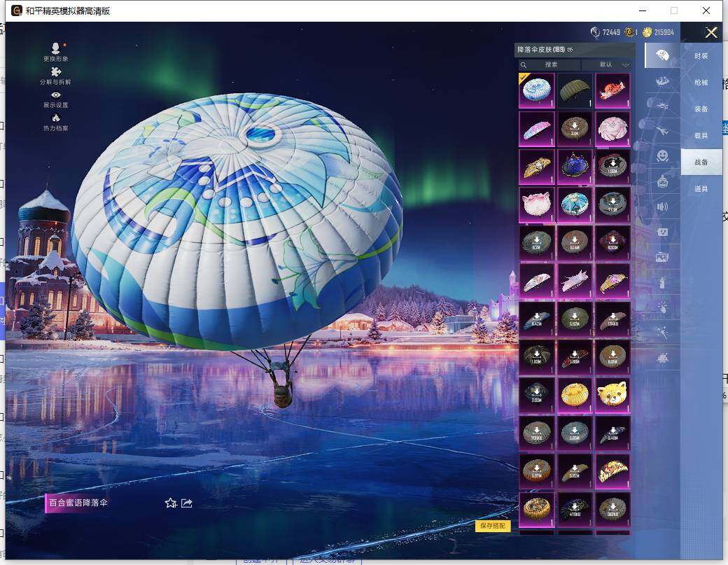The width and height of the screenshot is (728, 565).
Task: Switch to the 载具 tab
Action: click(x=701, y=136)
